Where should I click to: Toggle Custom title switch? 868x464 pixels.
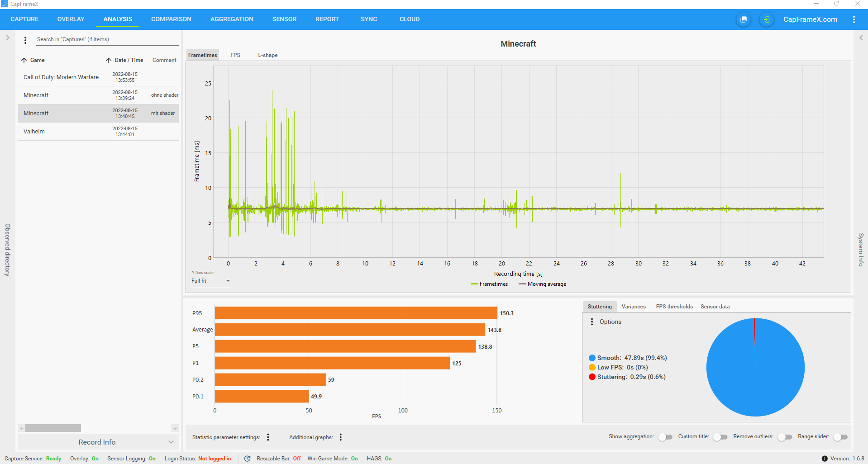pyautogui.click(x=720, y=437)
